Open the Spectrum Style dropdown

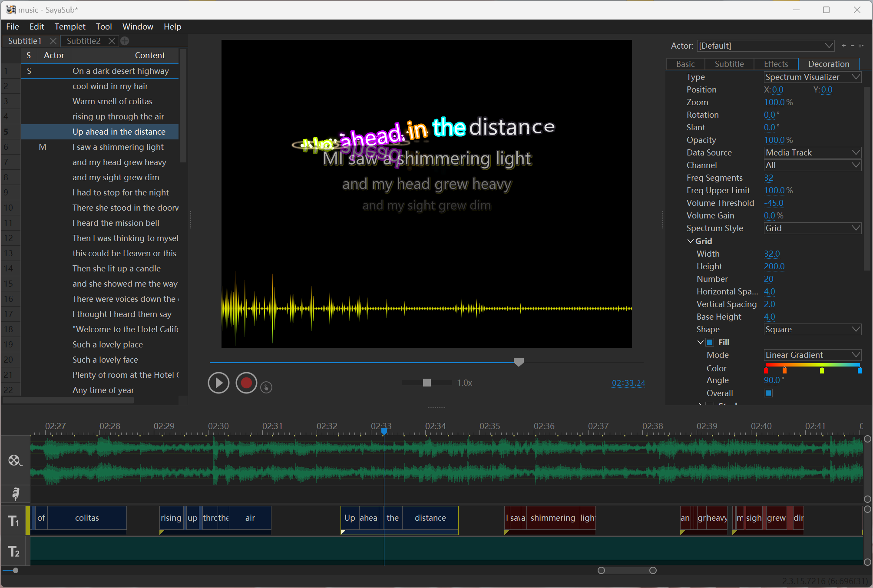point(812,228)
